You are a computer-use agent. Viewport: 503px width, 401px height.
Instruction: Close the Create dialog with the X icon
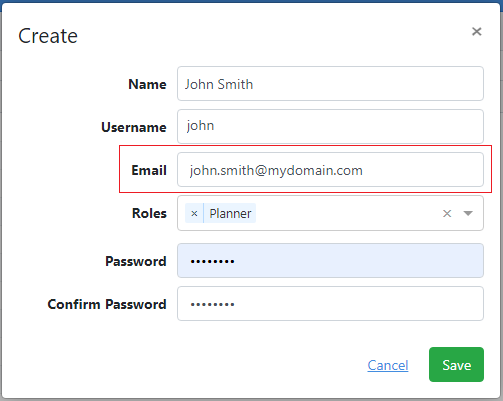[477, 32]
